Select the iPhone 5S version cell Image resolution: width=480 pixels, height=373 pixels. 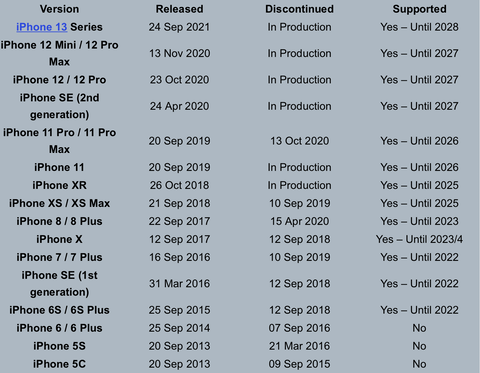coord(59,346)
